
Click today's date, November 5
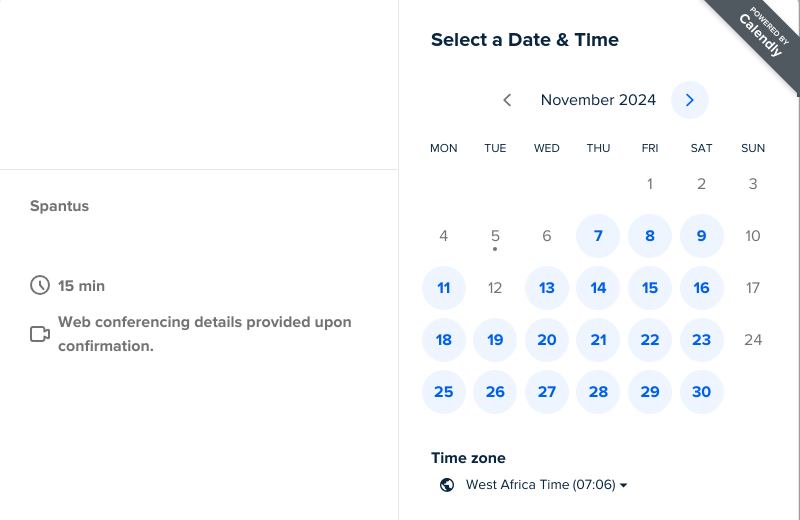coord(495,236)
